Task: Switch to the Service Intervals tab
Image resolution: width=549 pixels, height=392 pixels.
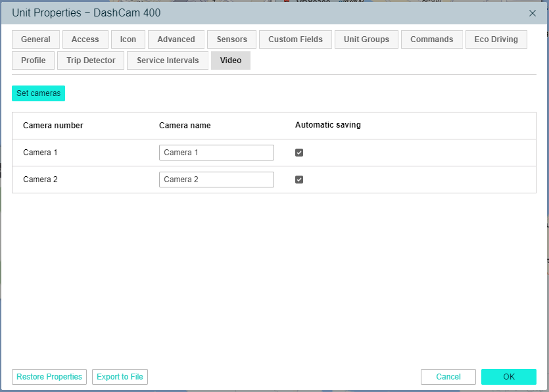Action: click(168, 61)
